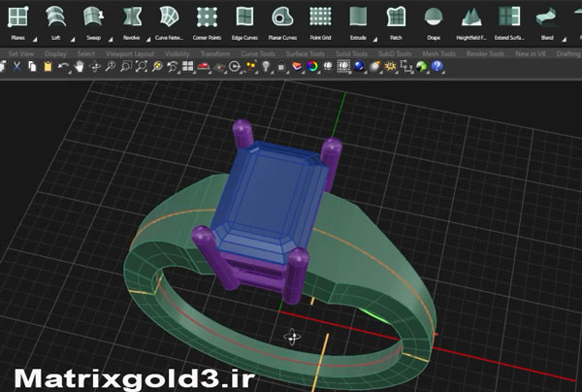The image size is (582, 392).
Task: Expand the Extrude flyout arrow
Action: coord(375,39)
